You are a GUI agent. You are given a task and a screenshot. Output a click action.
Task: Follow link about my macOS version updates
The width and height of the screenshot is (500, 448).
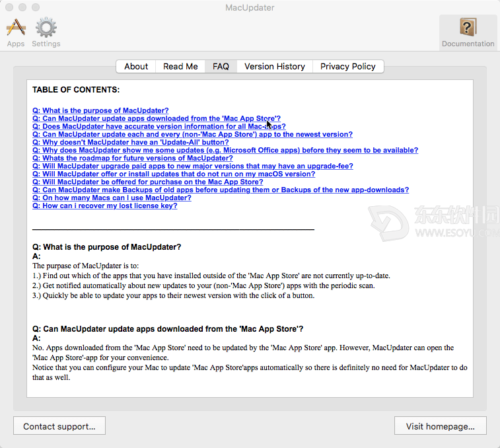174,174
